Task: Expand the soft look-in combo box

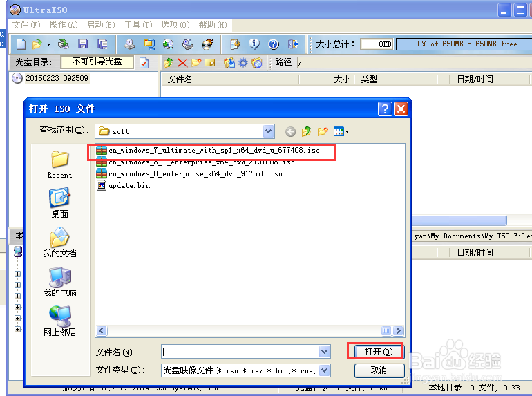Action: pyautogui.click(x=268, y=131)
